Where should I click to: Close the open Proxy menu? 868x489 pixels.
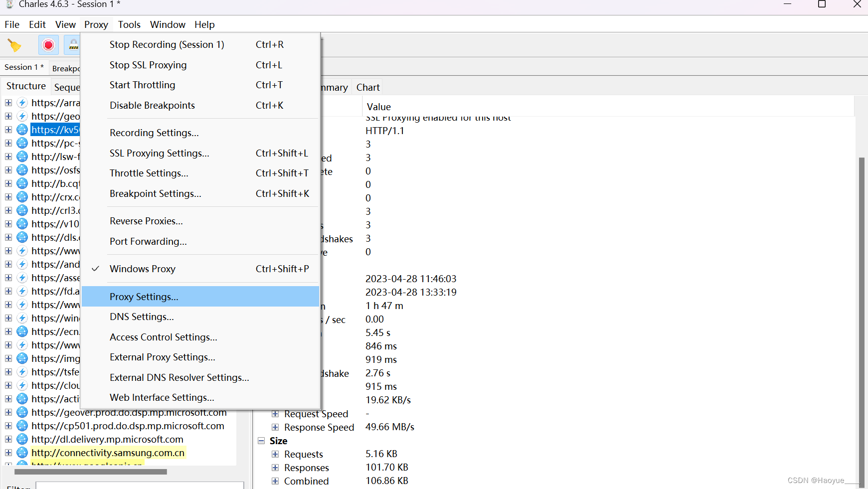pos(96,24)
